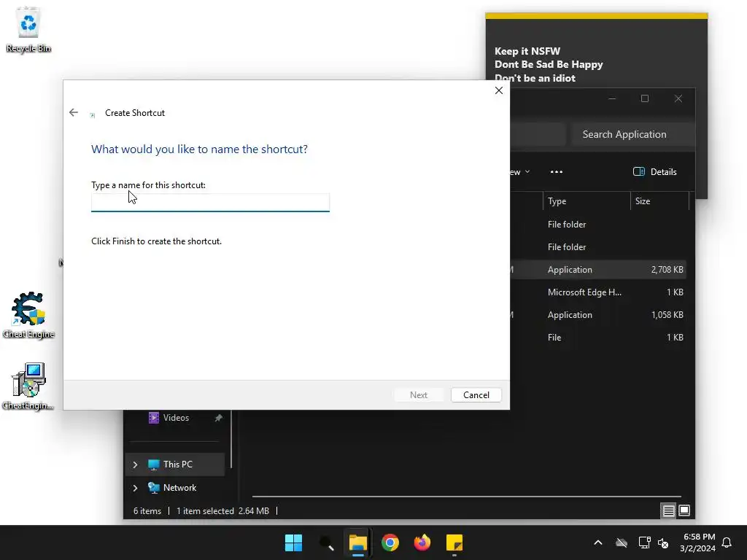Screen dimensions: 747x560
Task: Open the OneDrive tray icon
Action: [x=622, y=542]
